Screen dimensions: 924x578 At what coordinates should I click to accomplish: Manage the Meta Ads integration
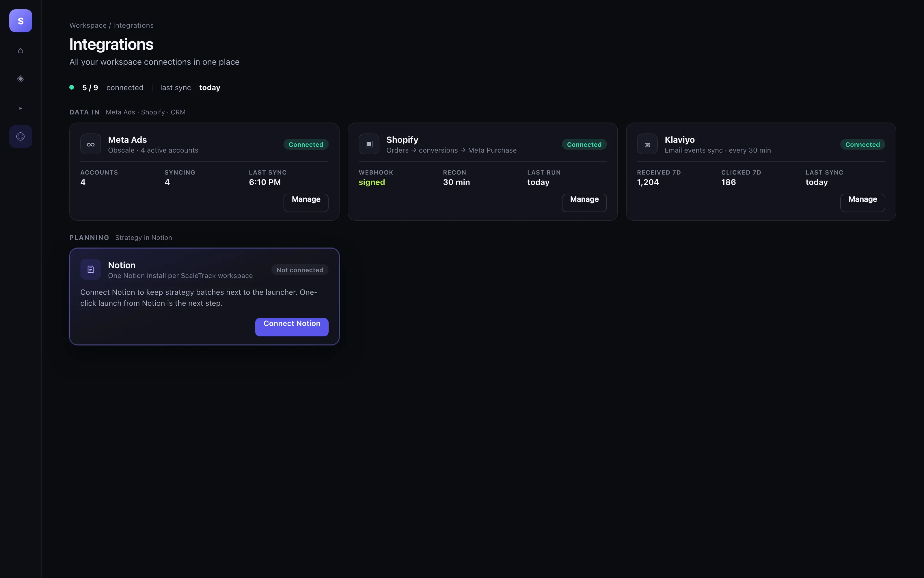click(x=306, y=203)
